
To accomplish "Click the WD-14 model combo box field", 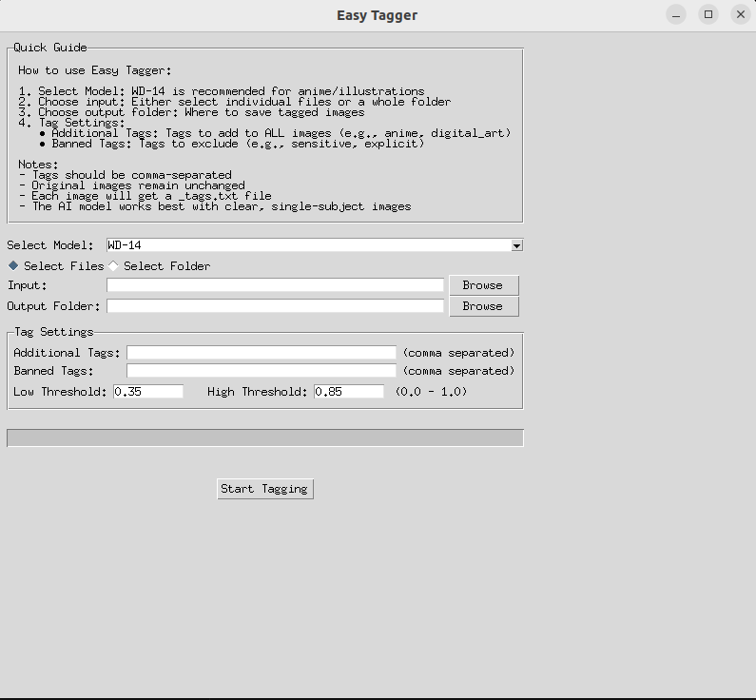I will click(306, 245).
